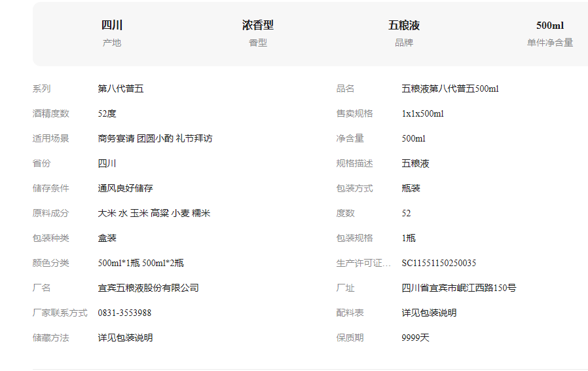Click the 省份 attribute label

coord(41,163)
